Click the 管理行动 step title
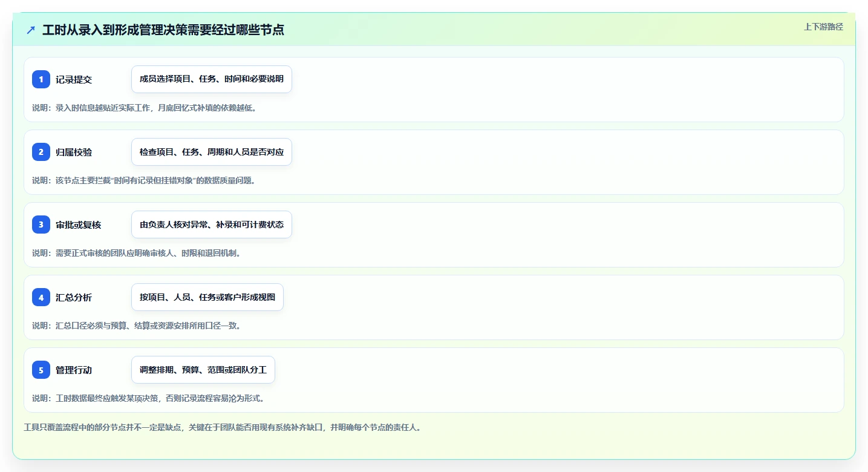Screen dimensions: 868x472 click(x=74, y=370)
